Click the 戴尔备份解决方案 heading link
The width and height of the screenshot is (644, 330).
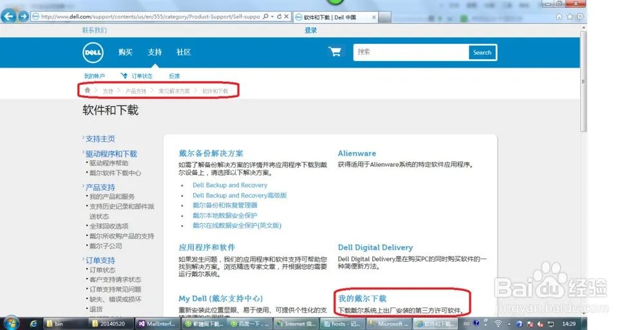point(211,153)
